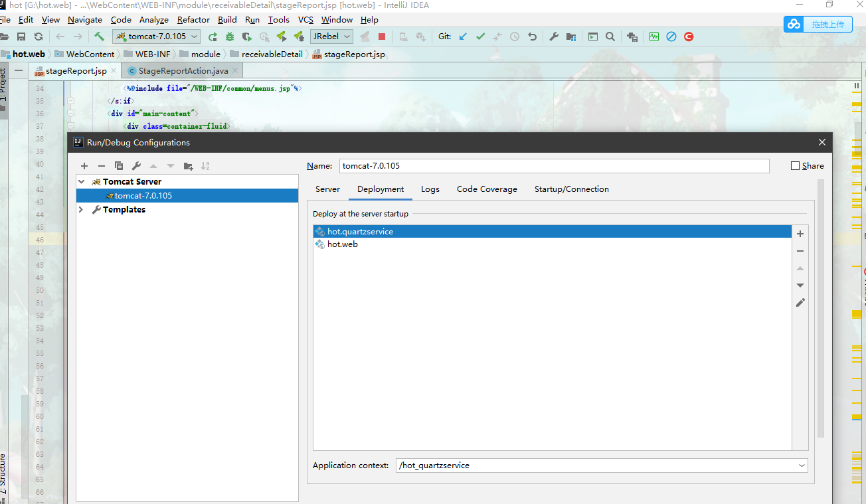Run tomcat with the green Run icon

pyautogui.click(x=213, y=37)
